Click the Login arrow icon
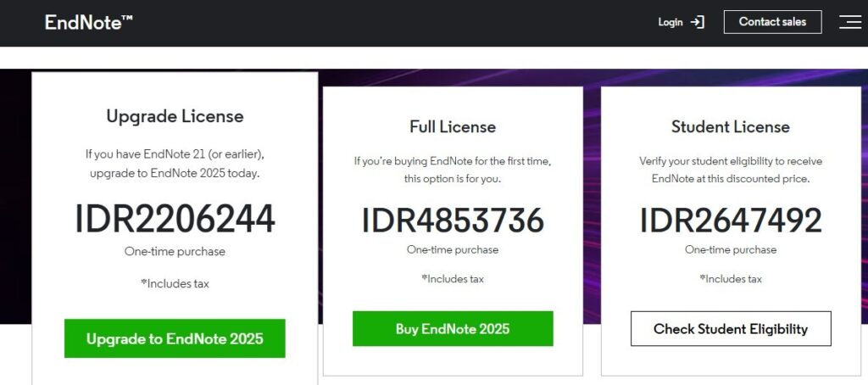This screenshot has width=868, height=385. tap(697, 22)
